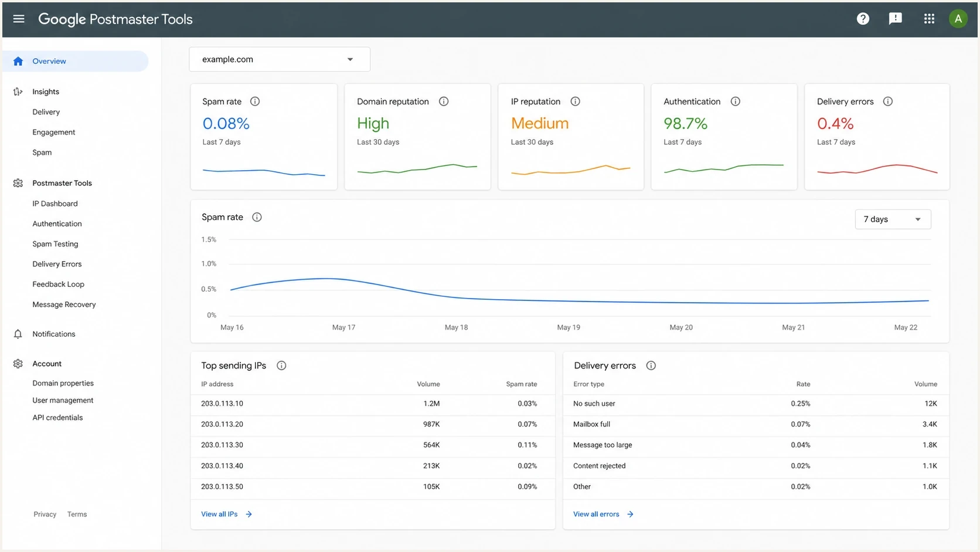Screen dimensions: 980x552
Task: Open API credentials page
Action: pyautogui.click(x=57, y=418)
